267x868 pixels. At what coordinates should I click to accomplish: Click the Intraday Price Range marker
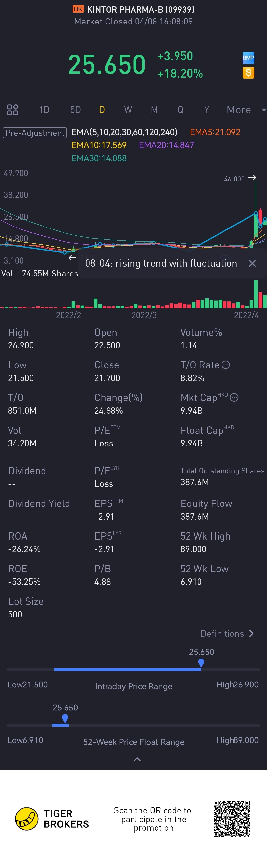tap(201, 662)
